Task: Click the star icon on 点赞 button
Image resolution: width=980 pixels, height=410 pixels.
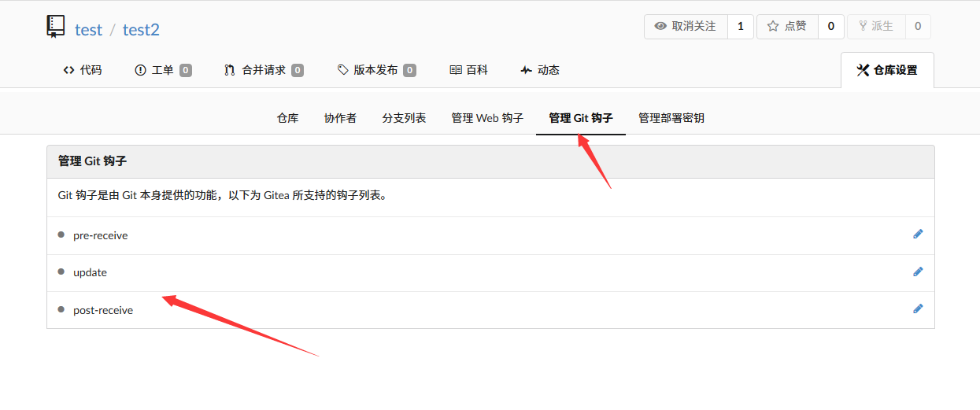Action: [773, 27]
